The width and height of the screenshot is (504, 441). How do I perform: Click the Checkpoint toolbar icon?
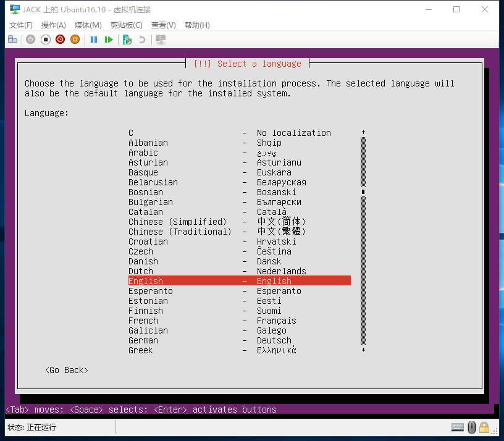pos(127,40)
